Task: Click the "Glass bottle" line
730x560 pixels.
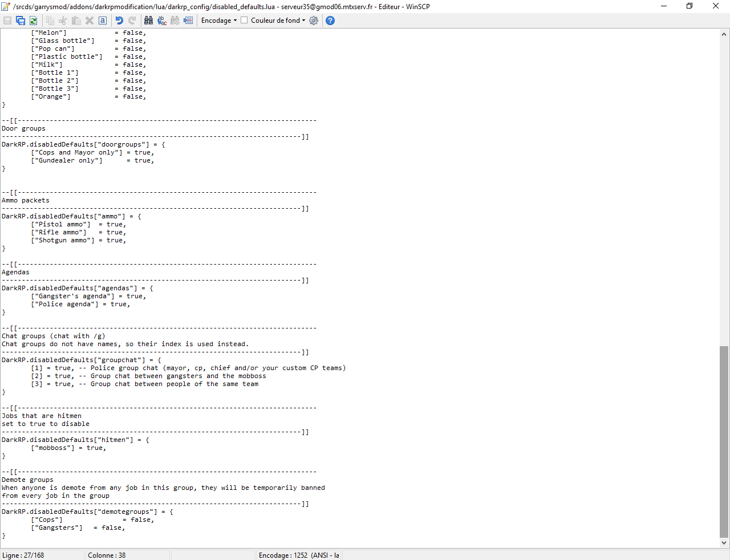Action: pyautogui.click(x=88, y=40)
